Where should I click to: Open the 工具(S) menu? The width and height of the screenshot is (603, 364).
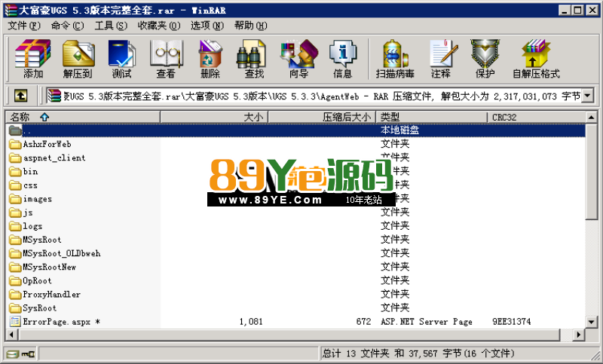(x=111, y=26)
